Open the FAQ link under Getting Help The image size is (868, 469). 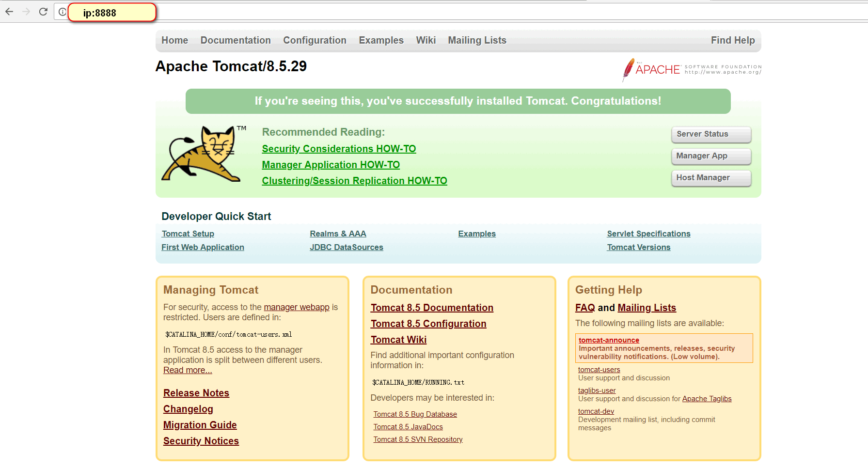coord(585,308)
